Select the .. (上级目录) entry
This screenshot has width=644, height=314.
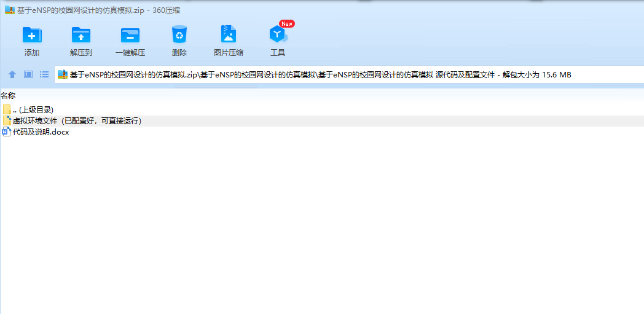point(33,109)
